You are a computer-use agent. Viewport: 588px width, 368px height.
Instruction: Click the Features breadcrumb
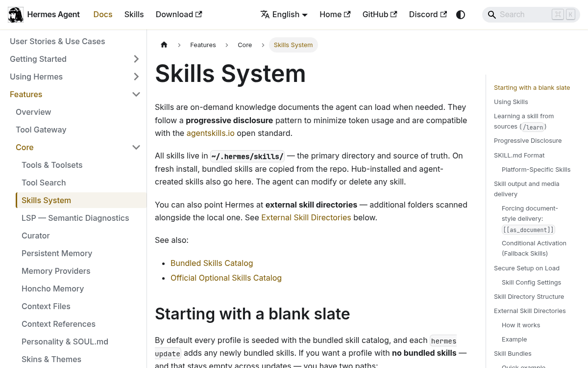pos(203,45)
